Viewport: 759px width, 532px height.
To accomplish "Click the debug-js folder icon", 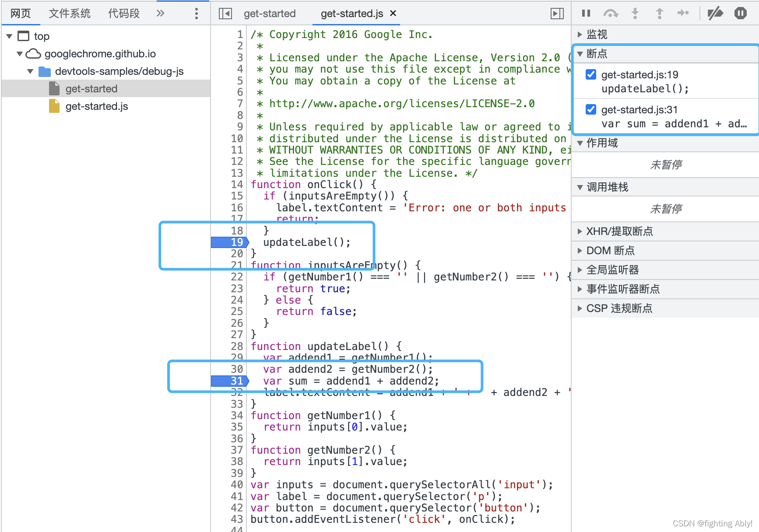I will coord(45,71).
